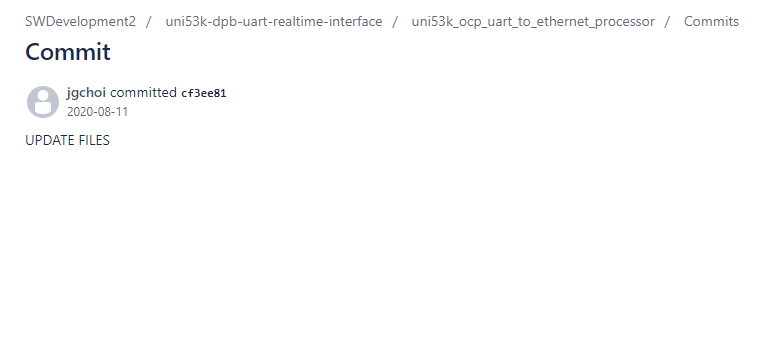The width and height of the screenshot is (772, 361).
Task: Navigate to the Commits breadcrumb
Action: click(711, 22)
